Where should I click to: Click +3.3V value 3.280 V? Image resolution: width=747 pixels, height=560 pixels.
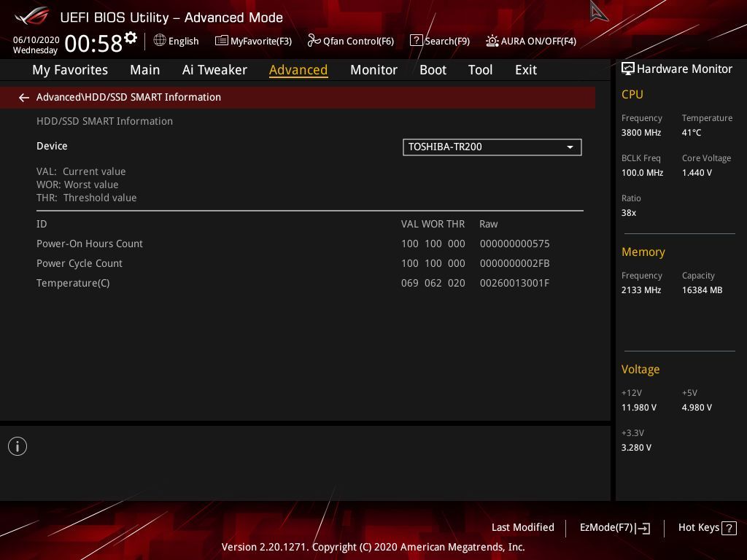click(x=636, y=448)
